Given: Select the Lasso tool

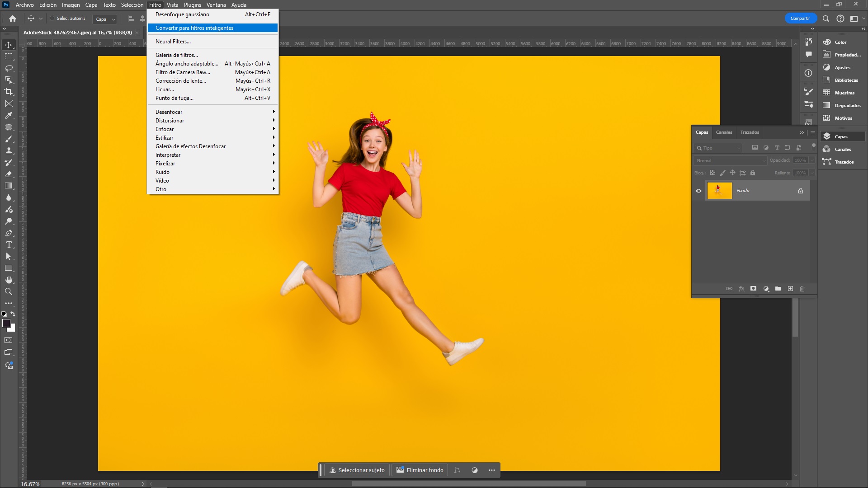Looking at the screenshot, I should [9, 68].
